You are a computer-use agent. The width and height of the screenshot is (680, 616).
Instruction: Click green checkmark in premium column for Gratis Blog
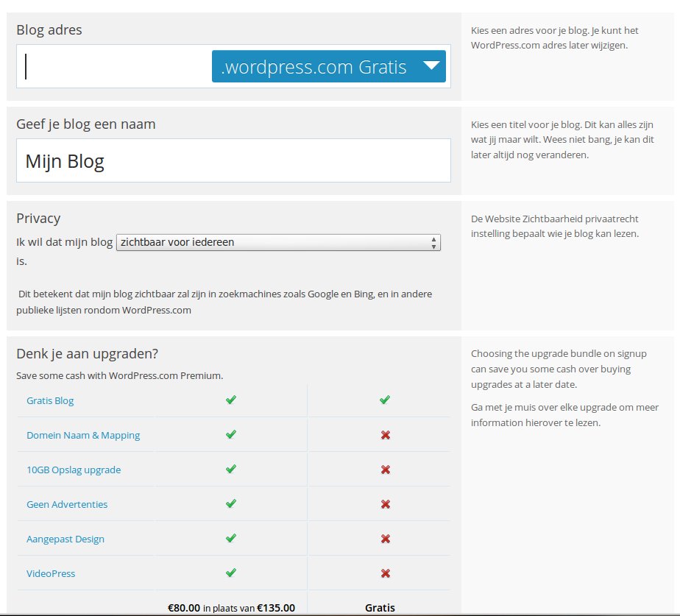tap(231, 400)
